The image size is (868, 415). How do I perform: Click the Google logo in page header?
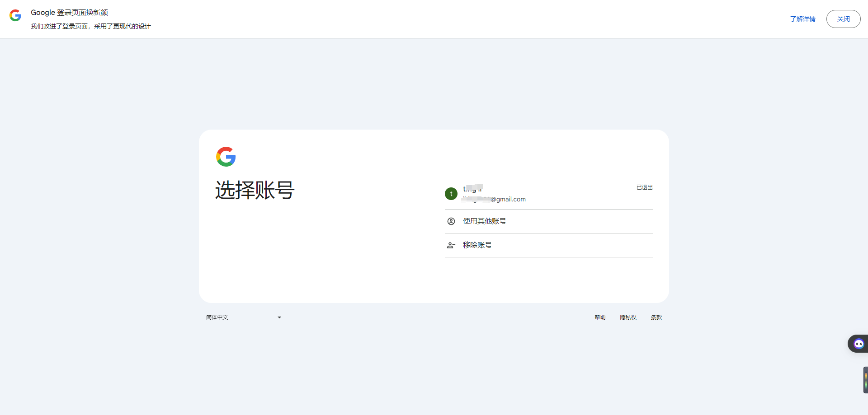[x=15, y=15]
